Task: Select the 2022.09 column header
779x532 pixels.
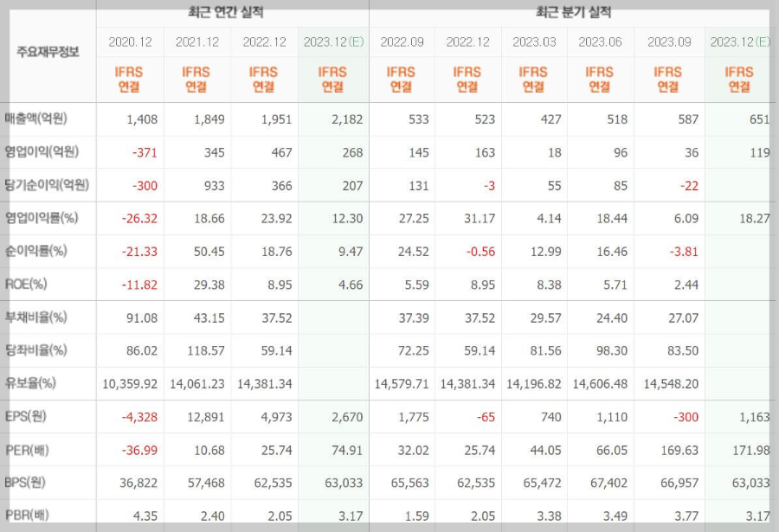Action: coord(402,42)
